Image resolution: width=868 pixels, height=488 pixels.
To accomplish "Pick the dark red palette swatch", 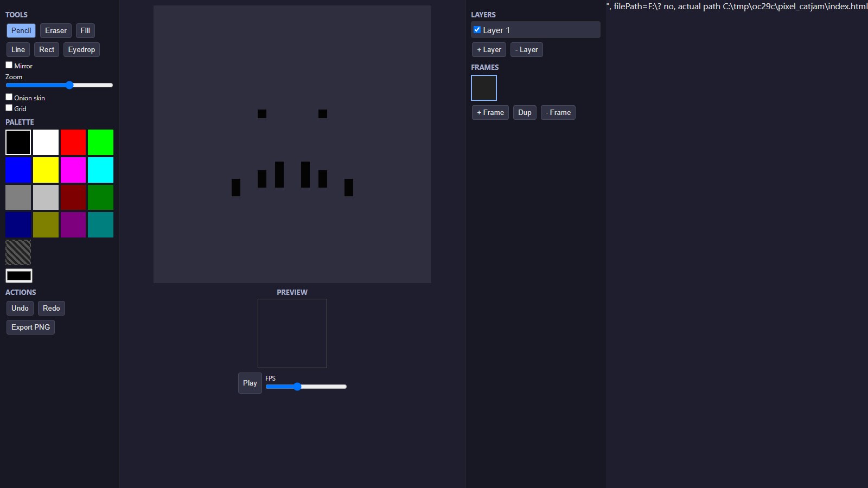I will pos(73,197).
